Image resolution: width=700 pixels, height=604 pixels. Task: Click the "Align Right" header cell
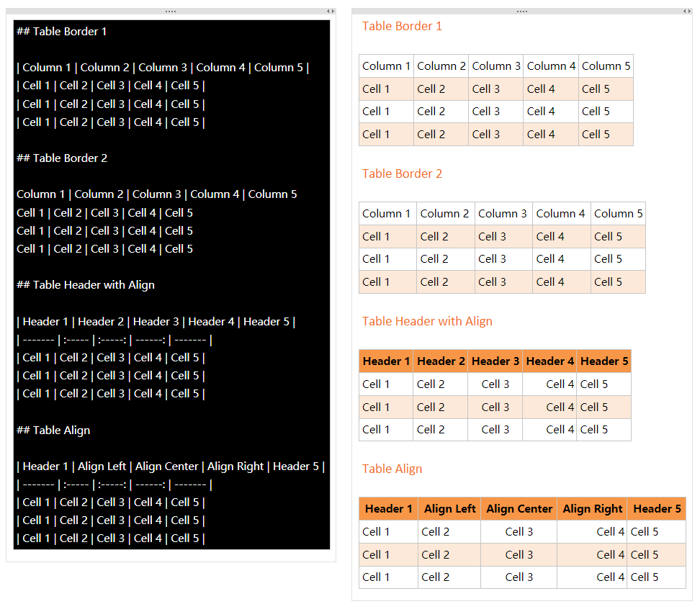point(592,508)
